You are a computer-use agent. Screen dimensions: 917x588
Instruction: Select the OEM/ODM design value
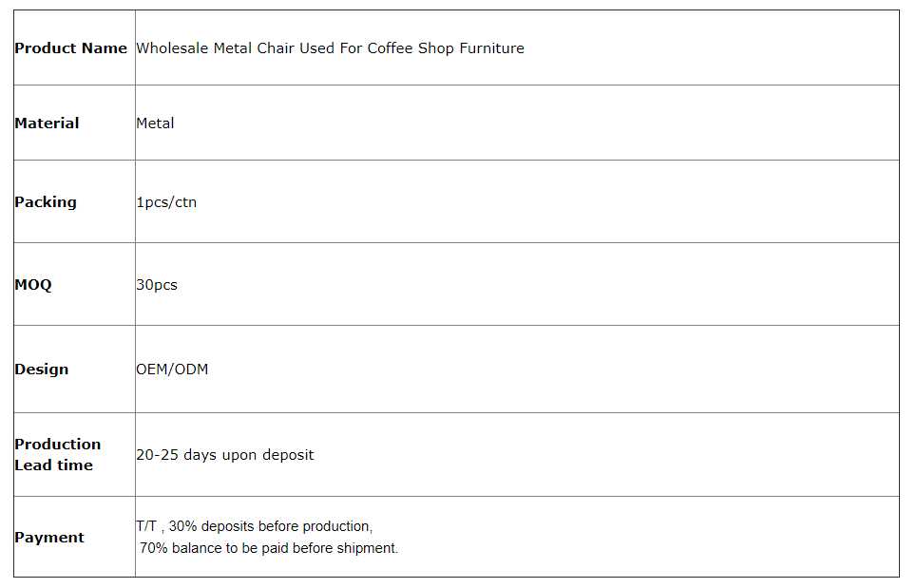click(172, 370)
